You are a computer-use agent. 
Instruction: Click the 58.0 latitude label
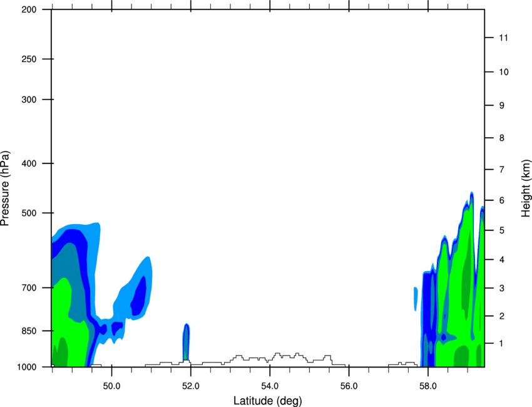tap(428, 386)
